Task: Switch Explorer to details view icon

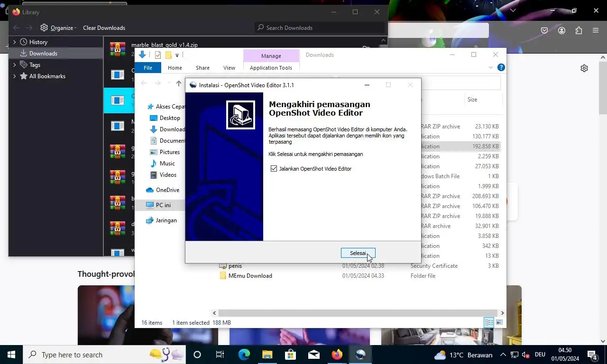Action: point(489,322)
